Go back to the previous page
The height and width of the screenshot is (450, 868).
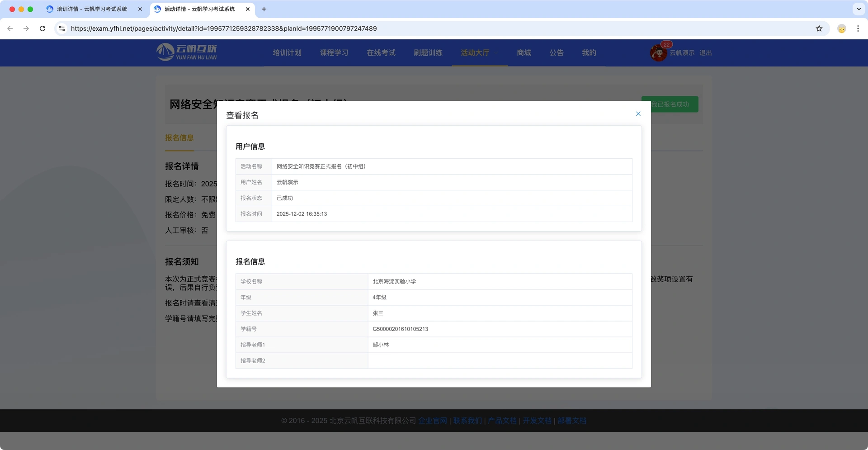pyautogui.click(x=10, y=28)
